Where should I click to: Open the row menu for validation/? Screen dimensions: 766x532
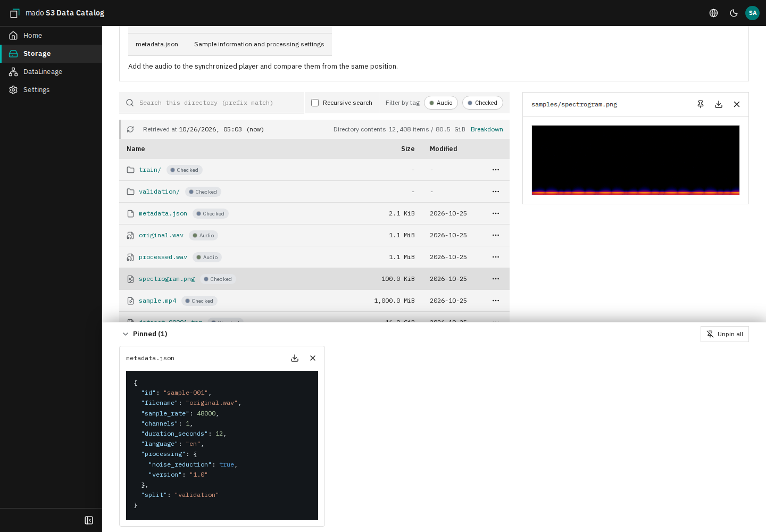point(496,192)
